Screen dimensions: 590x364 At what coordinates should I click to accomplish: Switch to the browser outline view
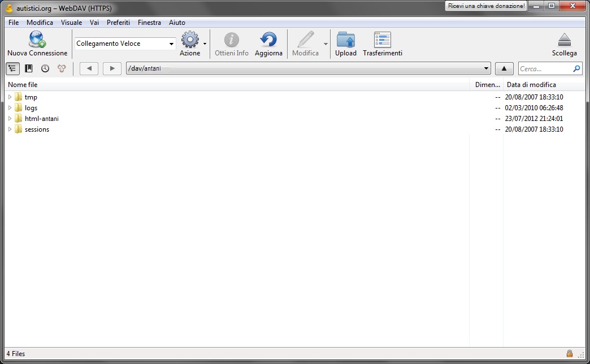12,68
